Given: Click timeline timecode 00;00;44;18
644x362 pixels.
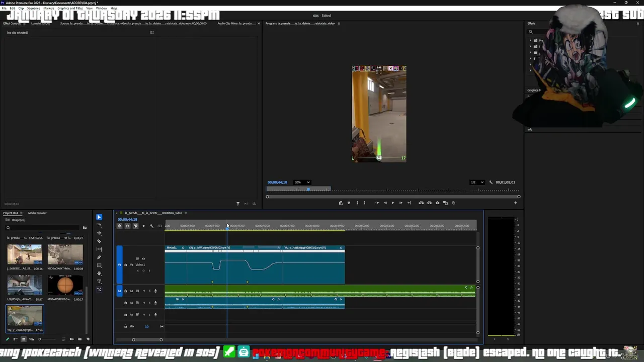Looking at the screenshot, I should (x=127, y=219).
